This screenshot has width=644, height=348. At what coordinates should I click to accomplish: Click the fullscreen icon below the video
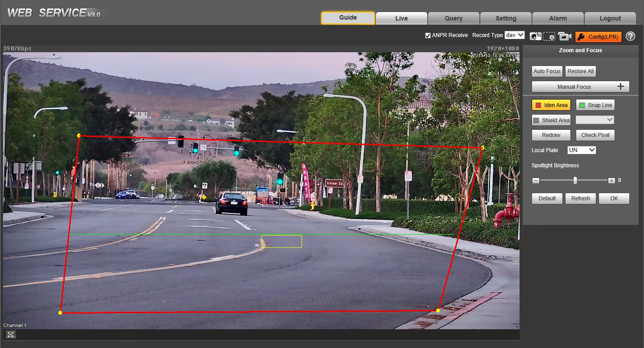point(11,335)
